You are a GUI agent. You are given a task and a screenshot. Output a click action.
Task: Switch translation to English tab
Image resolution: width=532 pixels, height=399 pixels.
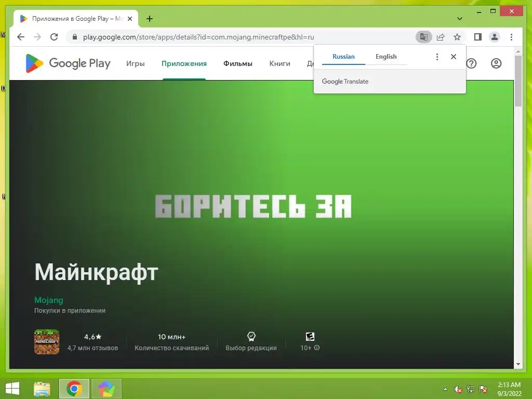pyautogui.click(x=386, y=57)
